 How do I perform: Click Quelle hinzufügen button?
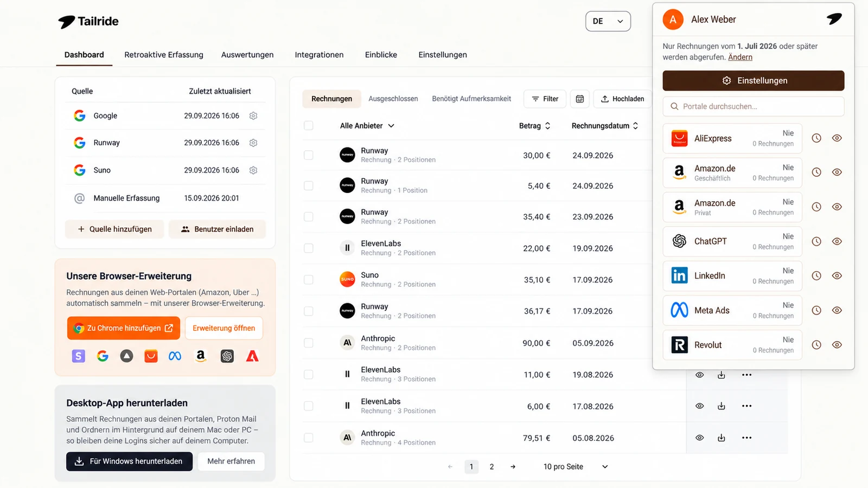point(114,229)
